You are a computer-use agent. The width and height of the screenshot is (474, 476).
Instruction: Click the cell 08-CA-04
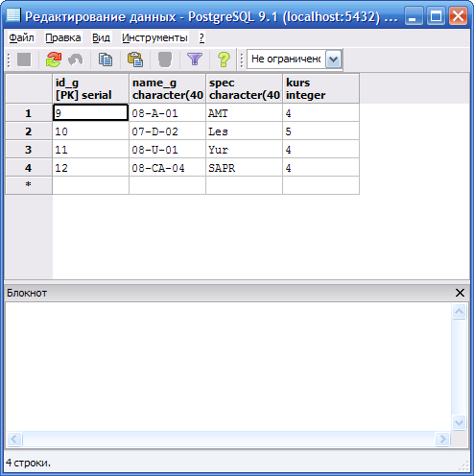point(168,167)
